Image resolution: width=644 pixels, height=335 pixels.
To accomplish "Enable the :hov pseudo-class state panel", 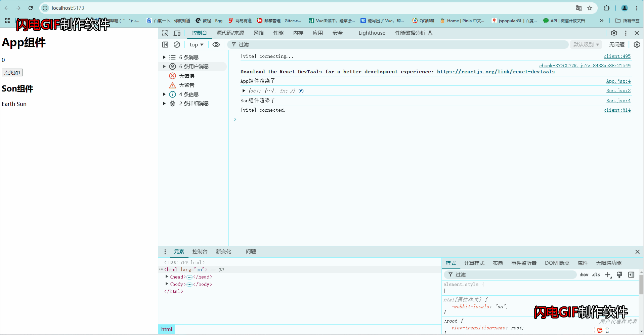I will click(584, 274).
